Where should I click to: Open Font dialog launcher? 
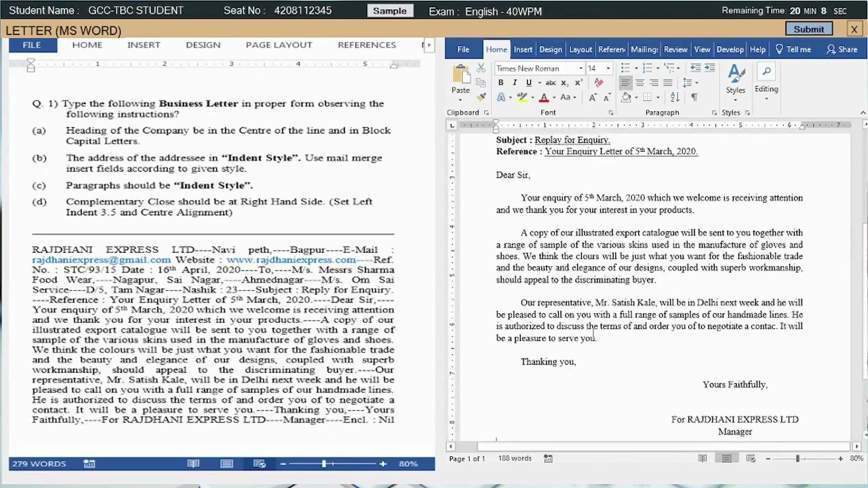pos(610,113)
